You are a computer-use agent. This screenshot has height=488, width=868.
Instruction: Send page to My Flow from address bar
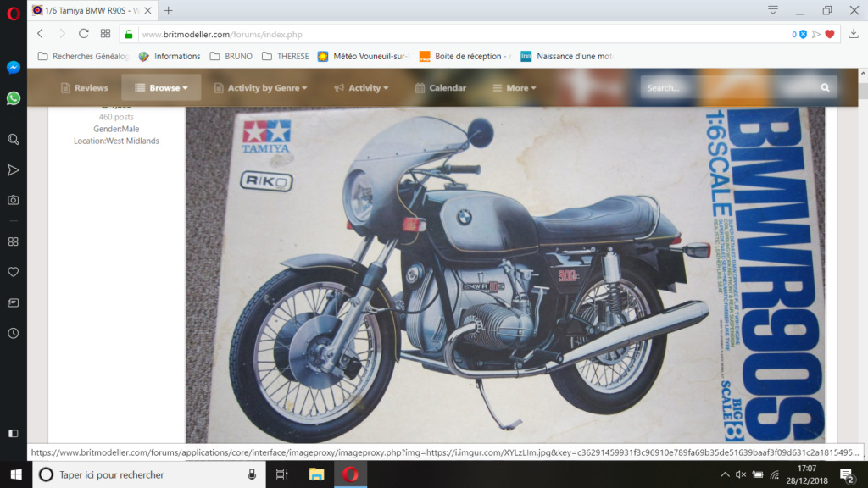(816, 34)
